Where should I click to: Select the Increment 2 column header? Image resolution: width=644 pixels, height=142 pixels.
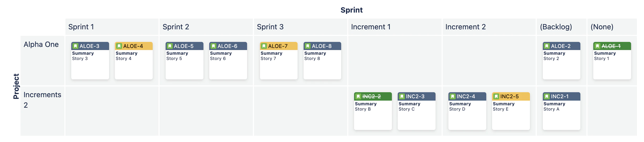tap(489, 27)
